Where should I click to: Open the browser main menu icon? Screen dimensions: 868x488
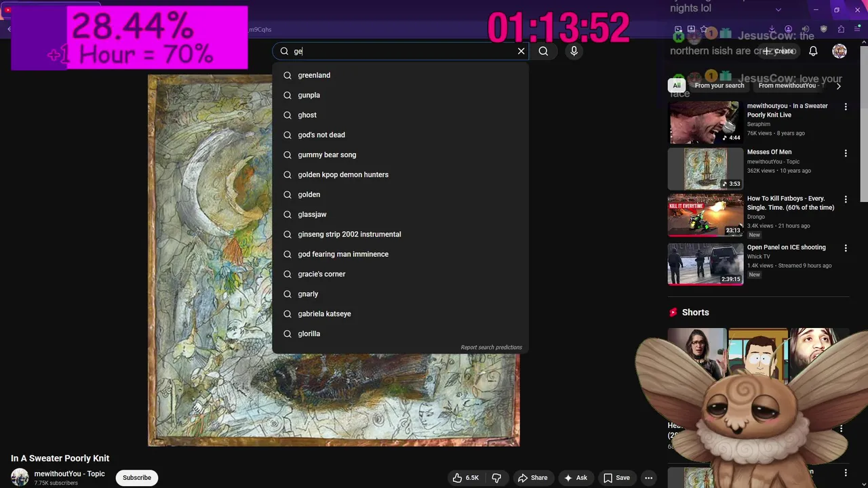pos(858,29)
